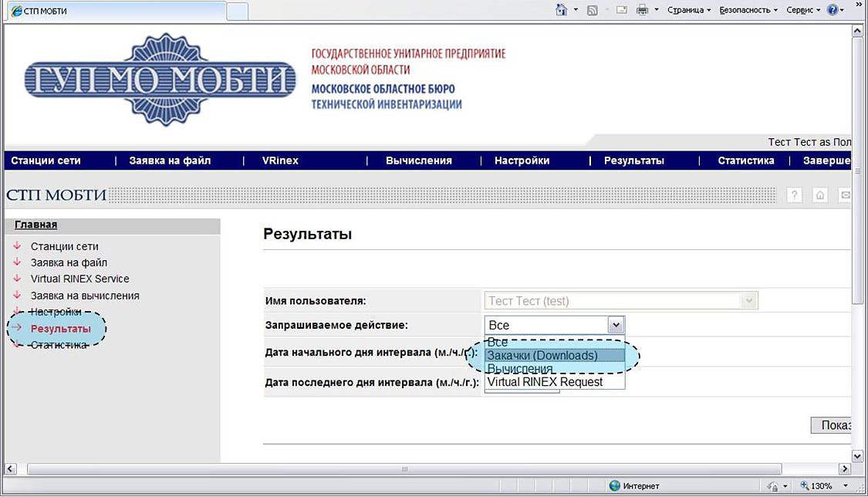
Task: Click the Главная sidebar heading link
Action: (36, 224)
